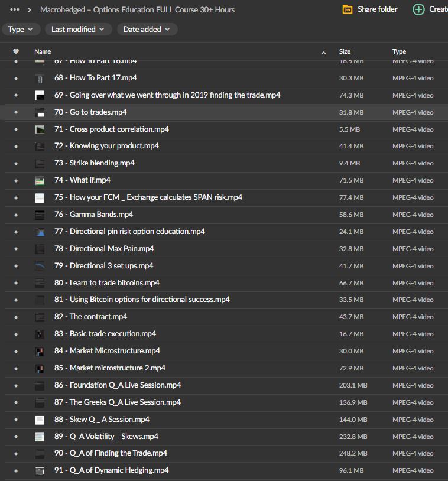Click the Share folder icon
448x481 pixels.
pyautogui.click(x=348, y=9)
